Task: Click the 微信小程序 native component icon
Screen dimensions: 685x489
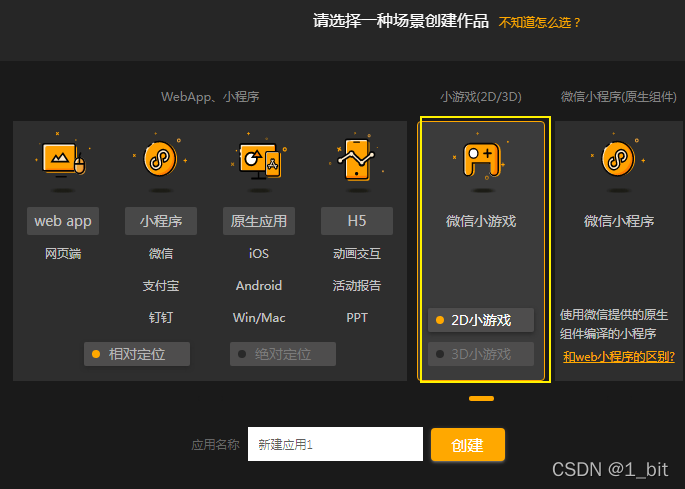Action: click(618, 158)
